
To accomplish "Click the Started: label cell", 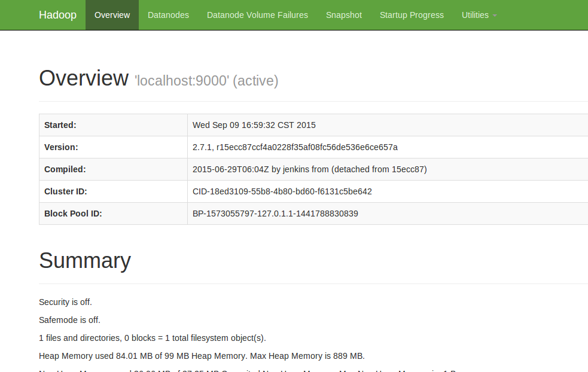I will (x=113, y=125).
